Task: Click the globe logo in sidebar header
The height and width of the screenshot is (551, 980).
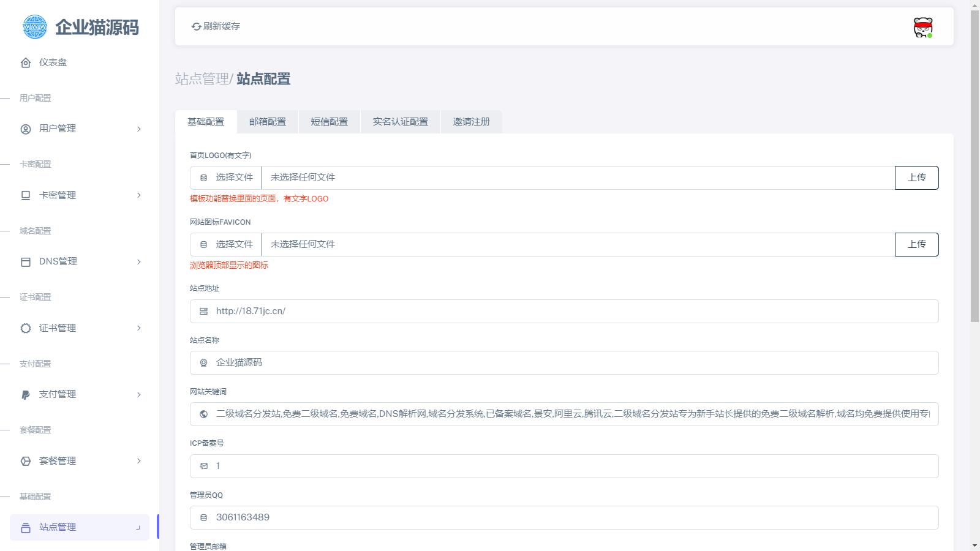Action: 34,27
